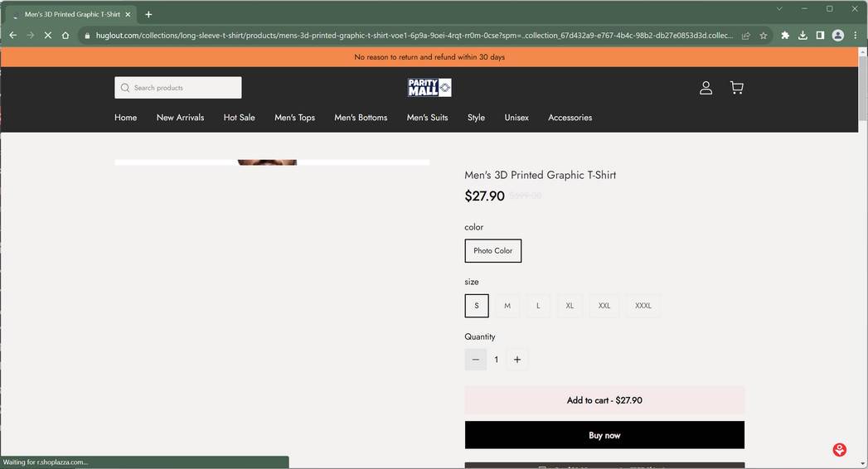This screenshot has width=868, height=469.
Task: Select size XXL
Action: click(604, 306)
